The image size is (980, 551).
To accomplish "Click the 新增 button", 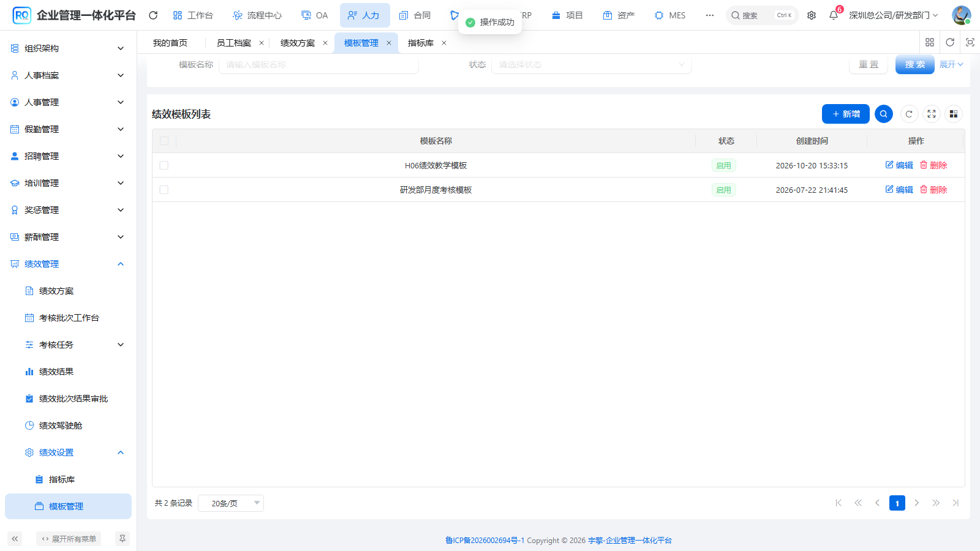I will coord(846,114).
